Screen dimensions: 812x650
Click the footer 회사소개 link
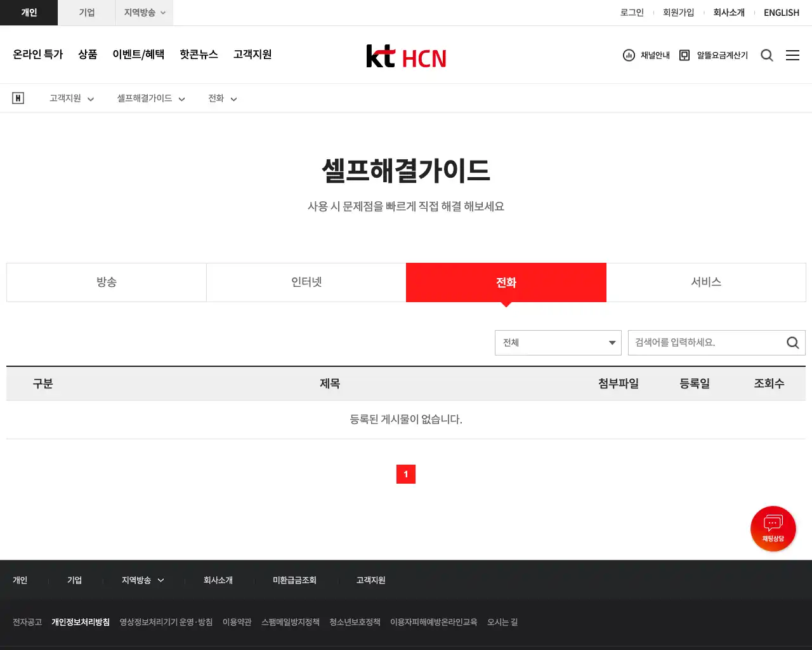pyautogui.click(x=218, y=580)
